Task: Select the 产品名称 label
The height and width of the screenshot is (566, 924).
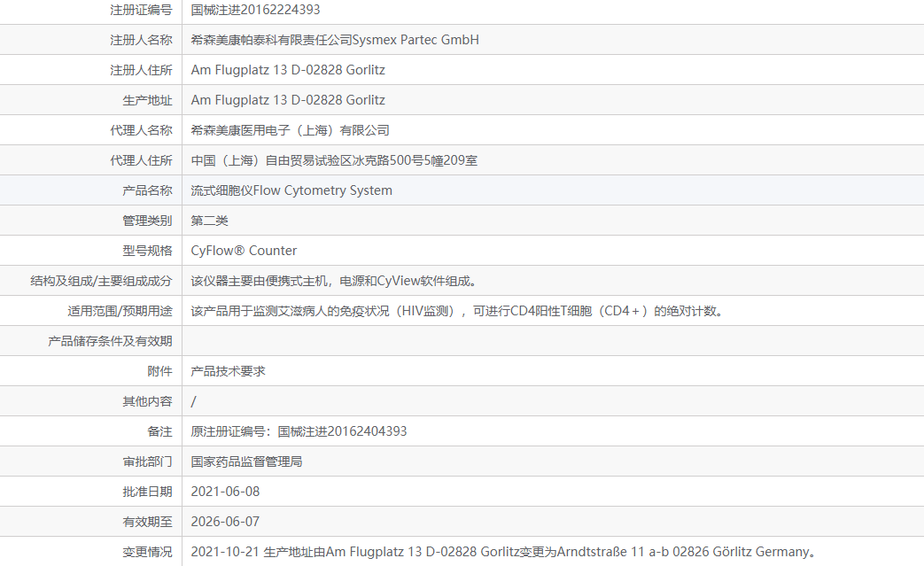Action: coord(147,190)
